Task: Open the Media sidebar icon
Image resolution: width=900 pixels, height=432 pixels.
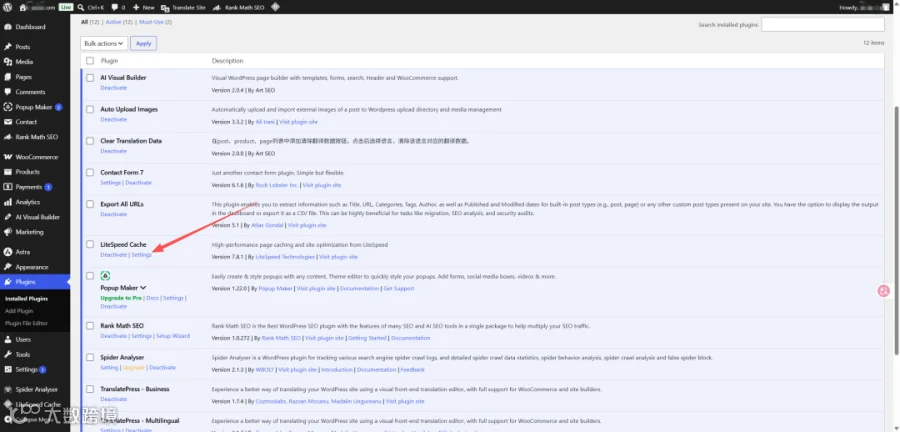Action: [7, 62]
